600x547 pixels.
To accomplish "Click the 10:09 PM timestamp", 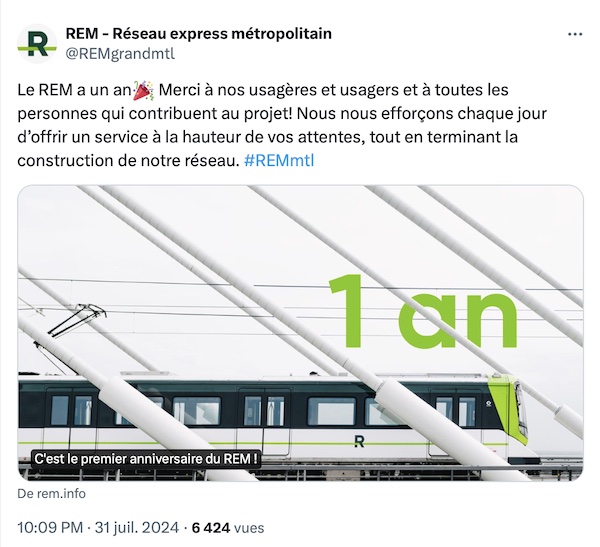I will (54, 526).
